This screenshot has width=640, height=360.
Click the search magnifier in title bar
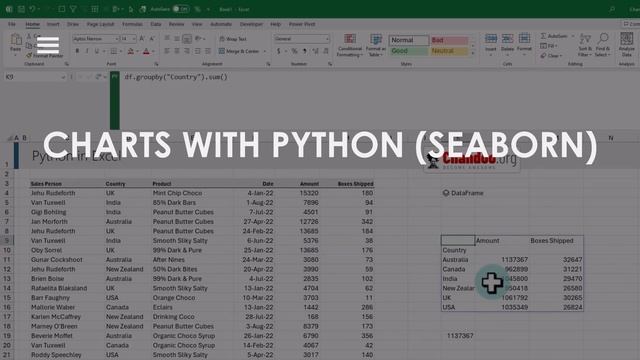[x=612, y=9]
